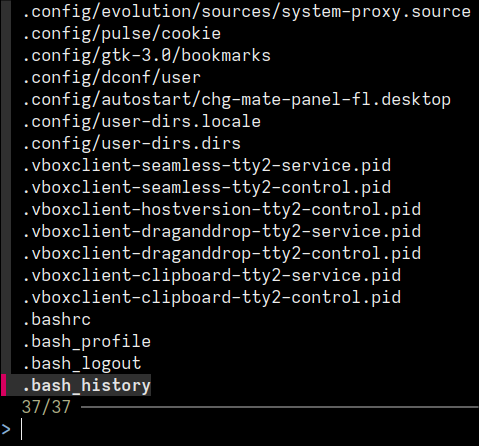Select chg-mate-panel-fl.desktop autostart entry
This screenshot has width=479, height=446.
coord(236,100)
